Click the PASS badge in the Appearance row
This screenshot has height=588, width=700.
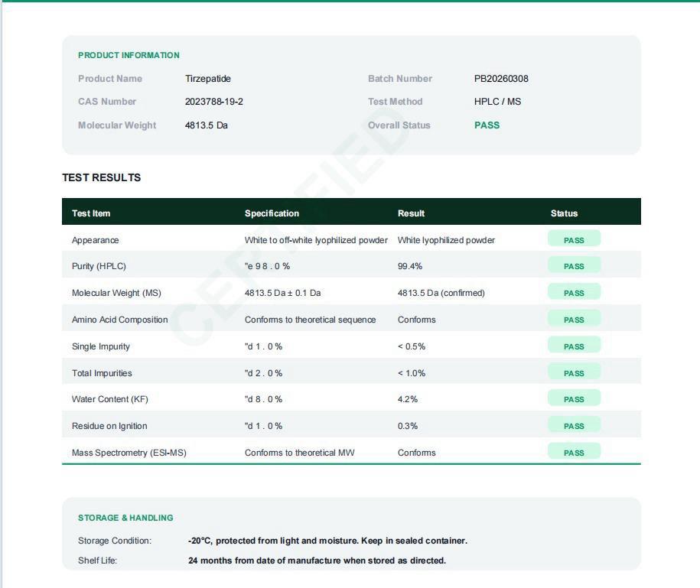574,240
